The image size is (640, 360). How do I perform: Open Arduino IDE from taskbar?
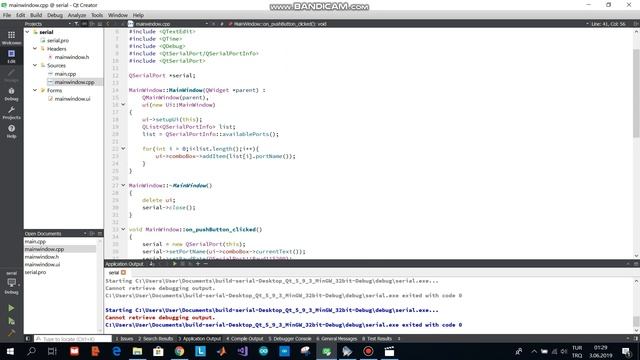click(x=264, y=351)
